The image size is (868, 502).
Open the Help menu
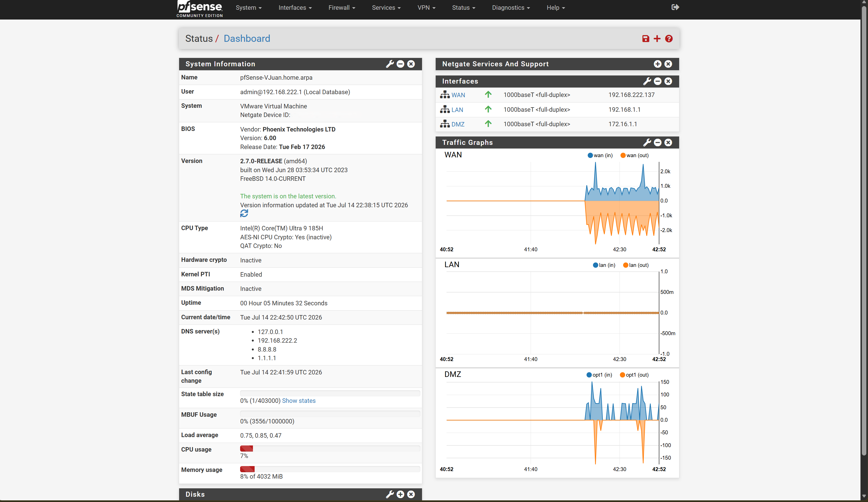tap(555, 8)
